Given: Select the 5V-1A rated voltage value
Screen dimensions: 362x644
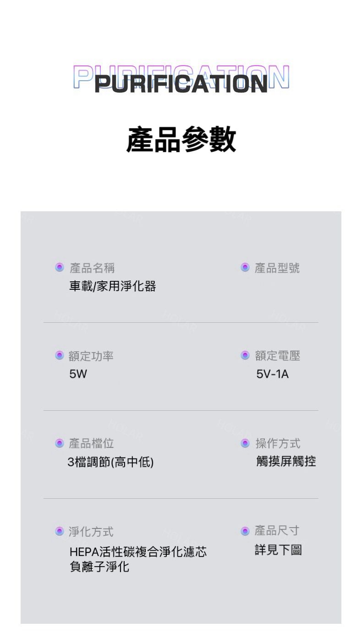Looking at the screenshot, I should (272, 374).
